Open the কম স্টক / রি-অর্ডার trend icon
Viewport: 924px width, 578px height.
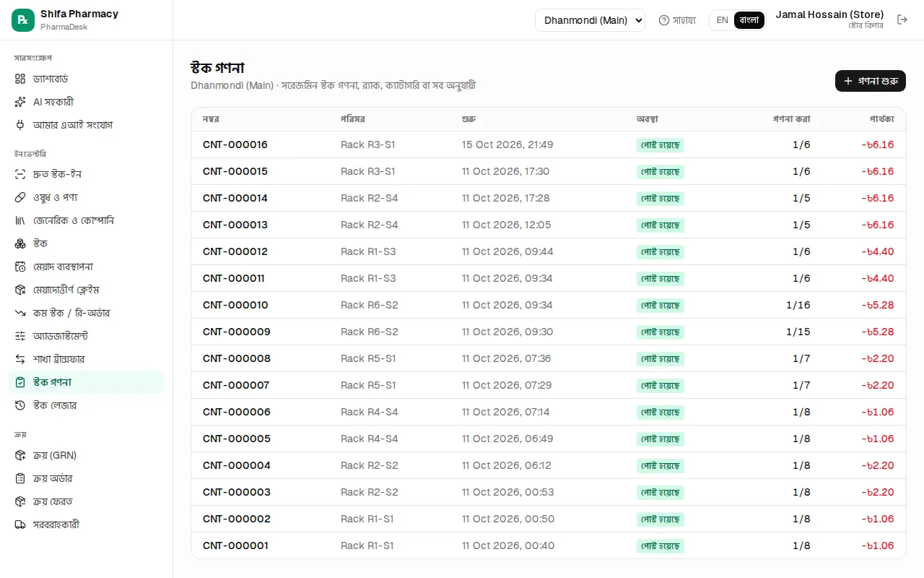[20, 313]
